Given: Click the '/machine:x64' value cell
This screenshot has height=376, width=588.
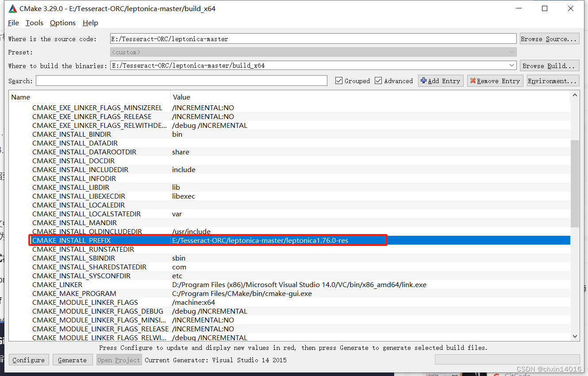Looking at the screenshot, I should tap(193, 302).
